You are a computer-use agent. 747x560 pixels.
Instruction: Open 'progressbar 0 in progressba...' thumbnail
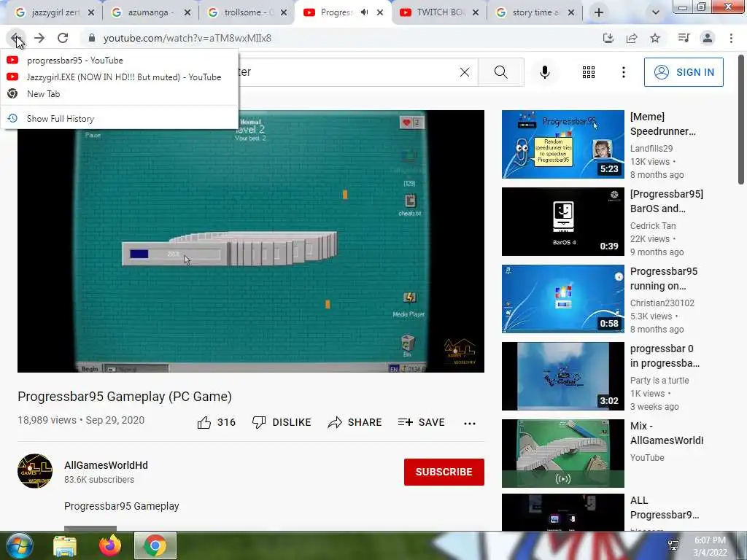click(562, 376)
